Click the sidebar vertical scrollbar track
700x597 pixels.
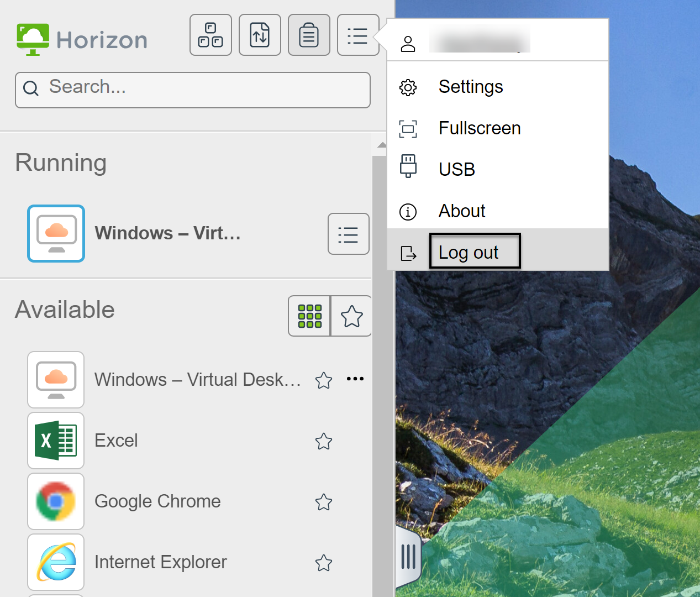coord(380,376)
